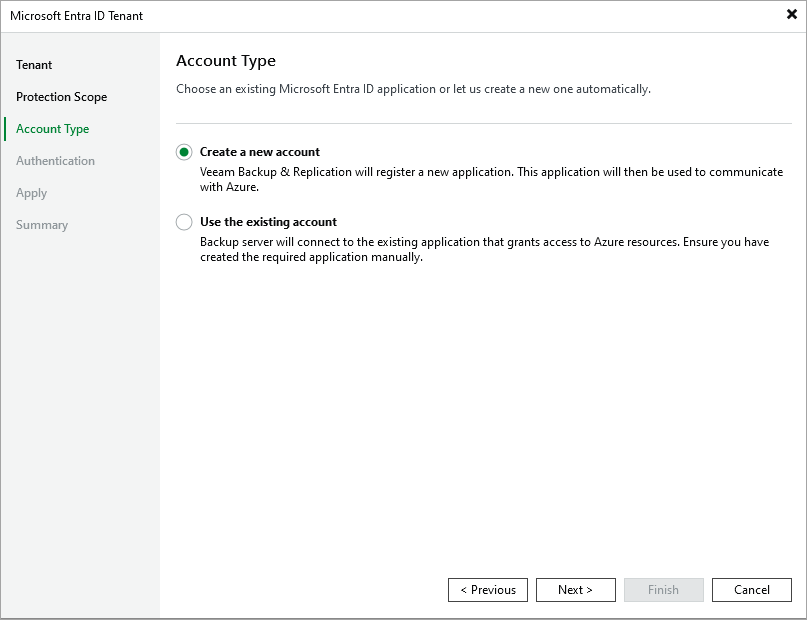The width and height of the screenshot is (807, 620).
Task: Jump to the Apply step
Action: tap(31, 192)
